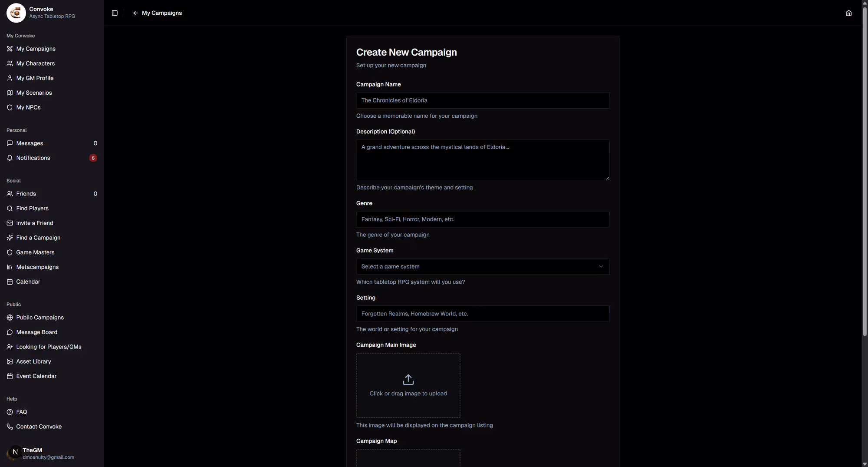868x467 pixels.
Task: Click the Game Masters shield icon
Action: [x=10, y=252]
